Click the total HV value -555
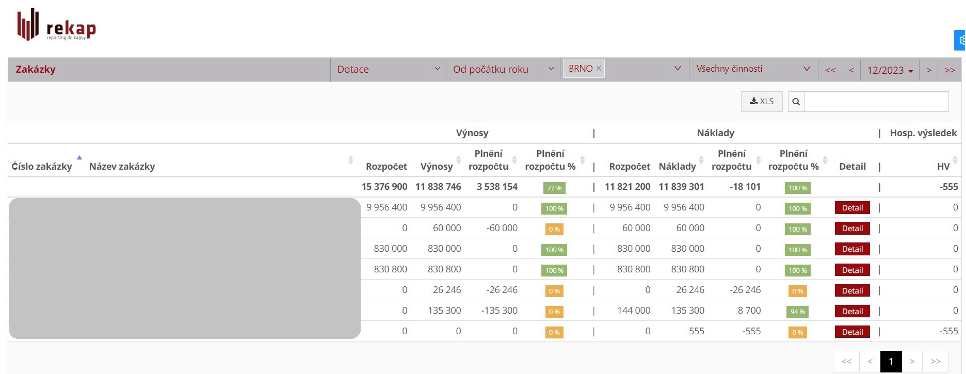 point(949,187)
